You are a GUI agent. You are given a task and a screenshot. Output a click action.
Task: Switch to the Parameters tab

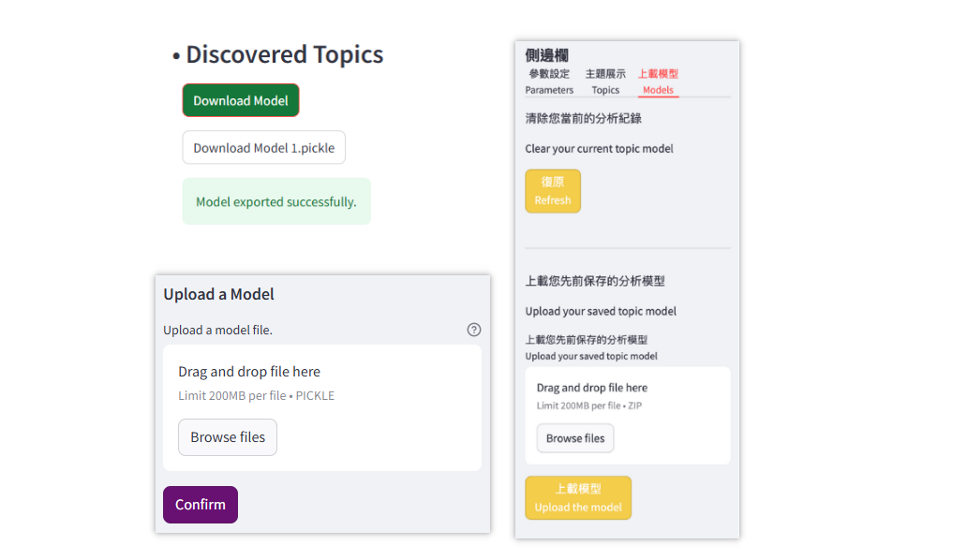(549, 82)
